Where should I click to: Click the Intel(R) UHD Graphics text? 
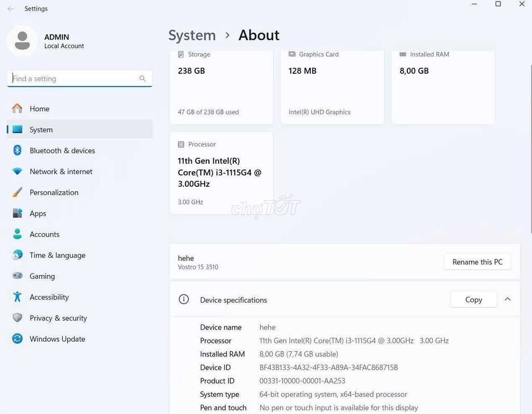[320, 112]
